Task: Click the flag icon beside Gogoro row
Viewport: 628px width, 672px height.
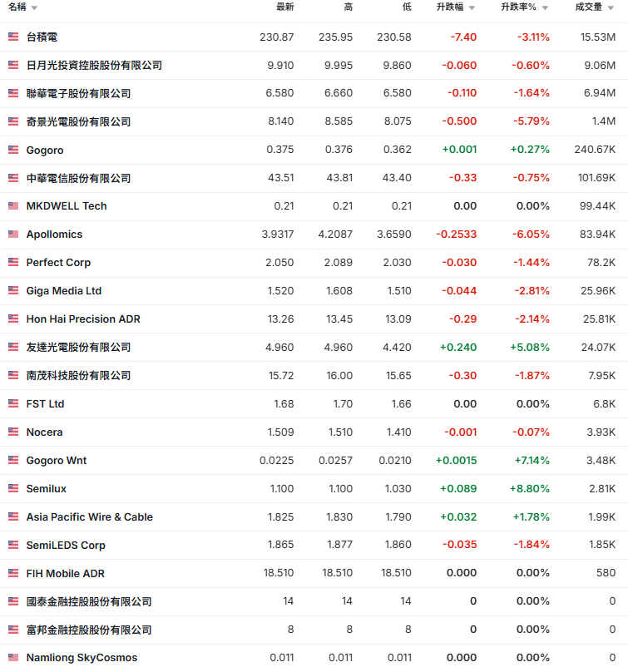Action: click(x=13, y=150)
